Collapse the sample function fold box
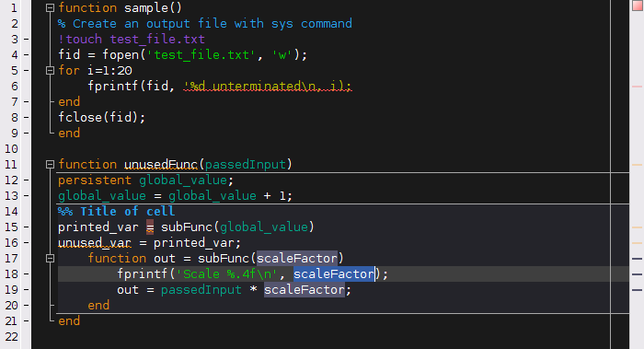Viewport: 644px width, 349px height. 50,7
